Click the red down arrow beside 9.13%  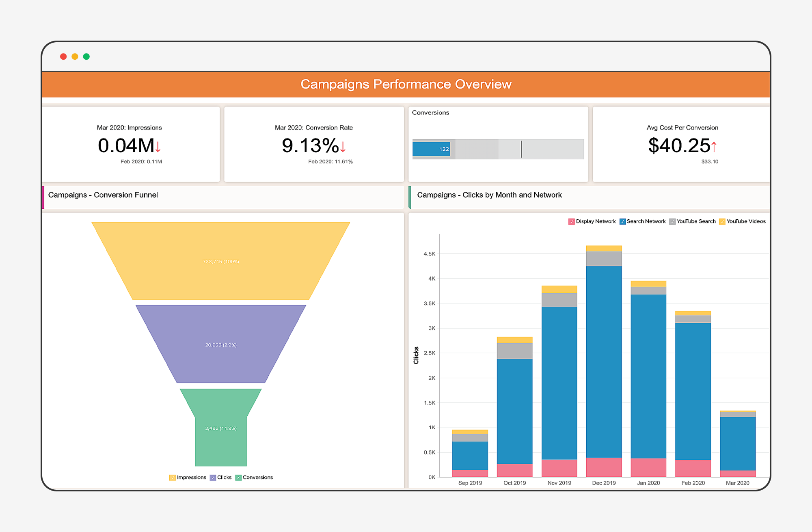(x=343, y=147)
